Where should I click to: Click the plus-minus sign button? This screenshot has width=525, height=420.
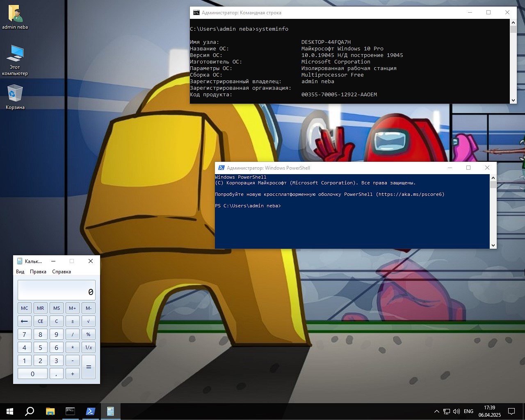(x=73, y=321)
